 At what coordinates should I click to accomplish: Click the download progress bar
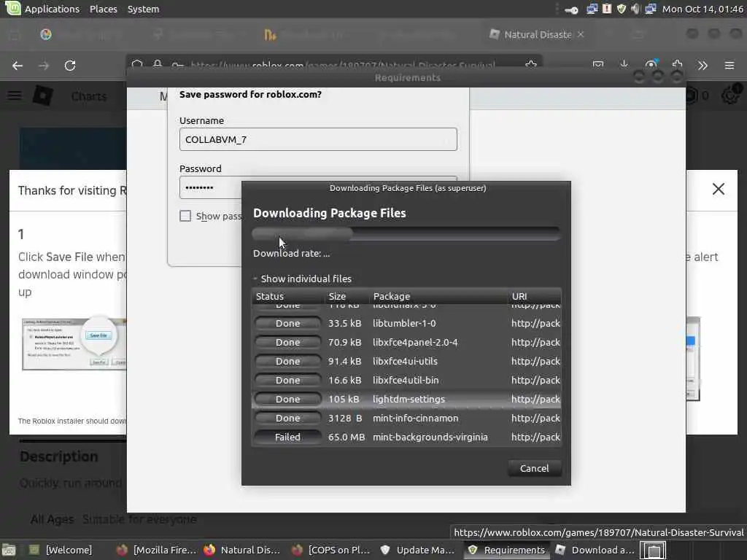coord(406,234)
